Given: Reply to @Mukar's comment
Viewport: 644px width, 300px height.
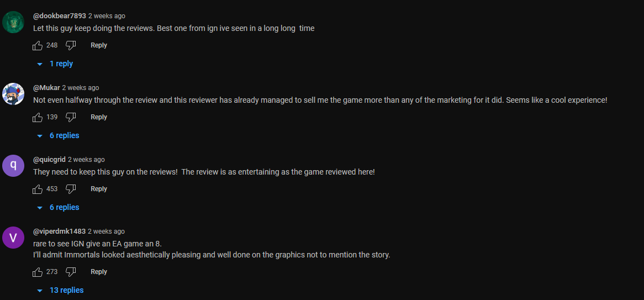Looking at the screenshot, I should (99, 117).
